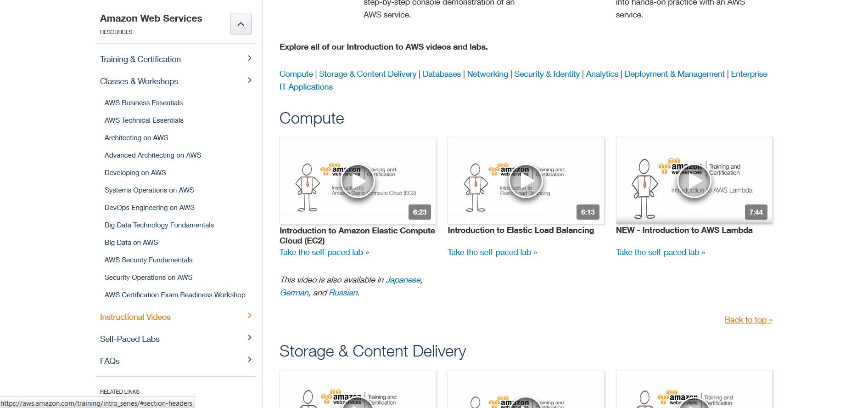Jump to Security & Identity section link
This screenshot has height=408, width=868.
pyautogui.click(x=547, y=74)
